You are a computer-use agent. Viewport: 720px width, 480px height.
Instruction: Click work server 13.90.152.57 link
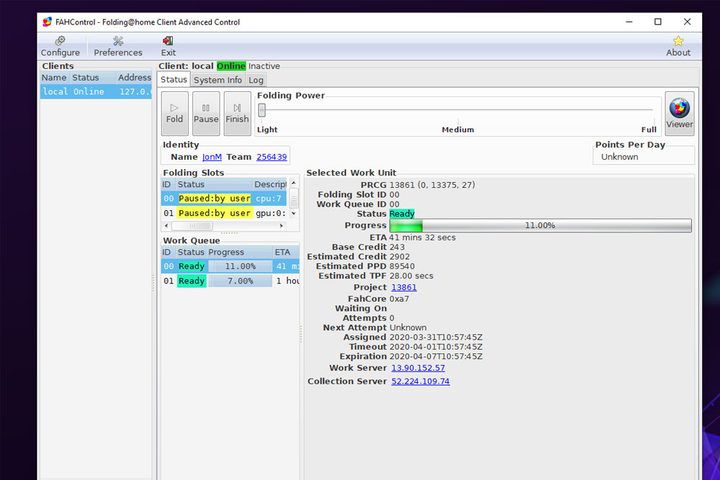[x=418, y=368]
